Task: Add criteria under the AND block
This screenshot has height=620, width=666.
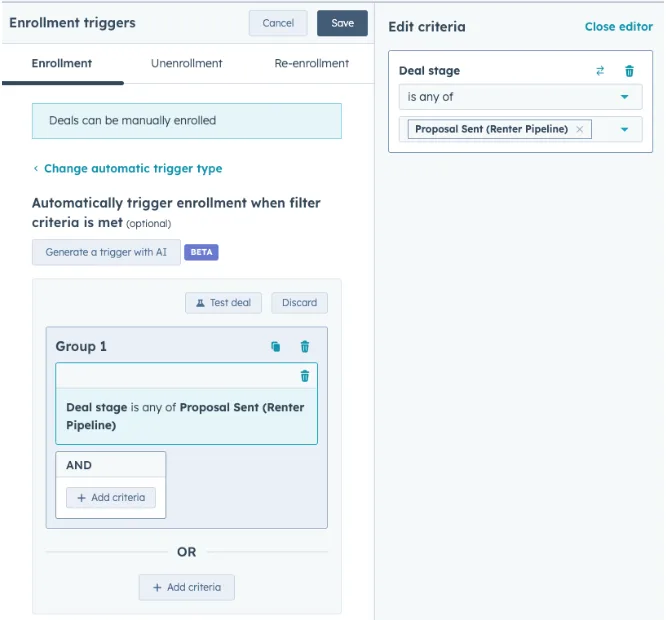Action: pyautogui.click(x=111, y=497)
